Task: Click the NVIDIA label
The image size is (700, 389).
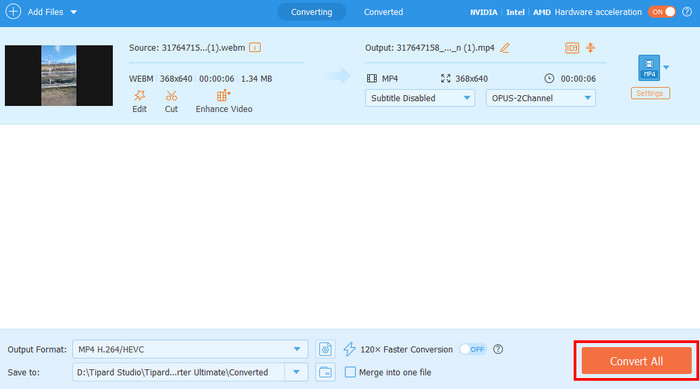Action: pos(483,13)
